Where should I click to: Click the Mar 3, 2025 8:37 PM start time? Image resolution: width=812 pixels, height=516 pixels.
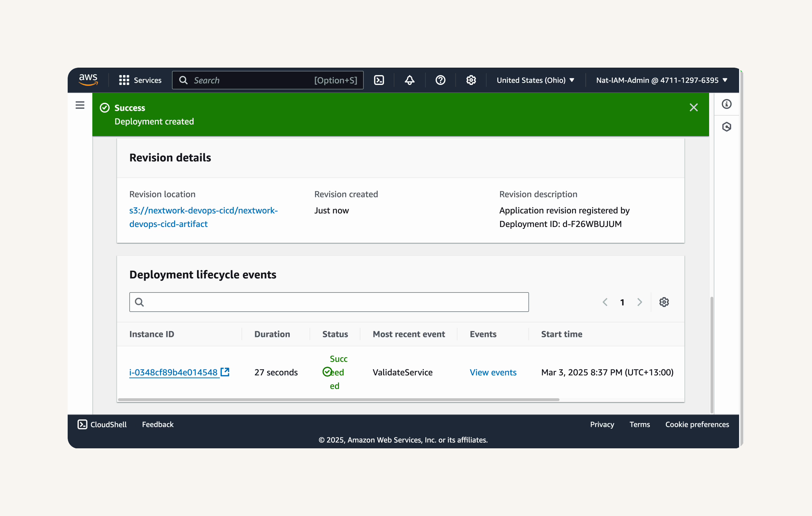tap(607, 372)
